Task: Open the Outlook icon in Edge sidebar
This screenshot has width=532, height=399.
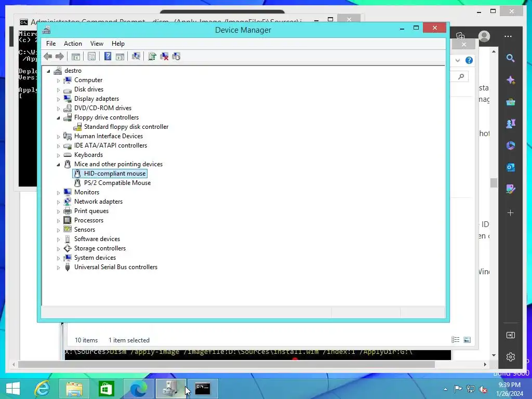Action: tap(510, 167)
